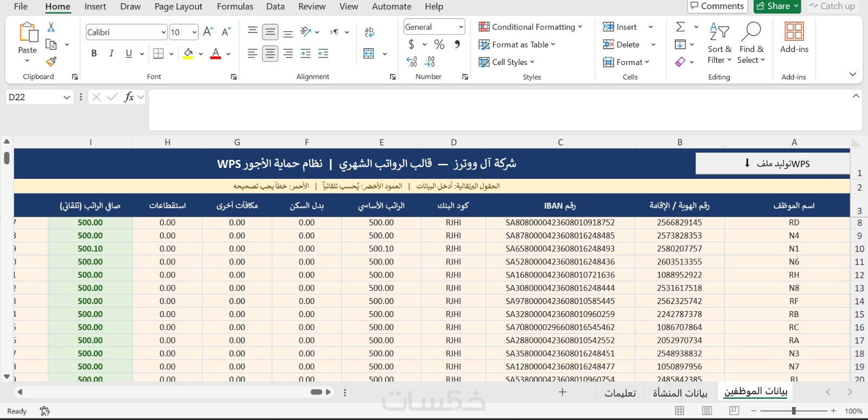The width and height of the screenshot is (868, 420).
Task: Toggle Underline formatting
Action: pyautogui.click(x=129, y=53)
